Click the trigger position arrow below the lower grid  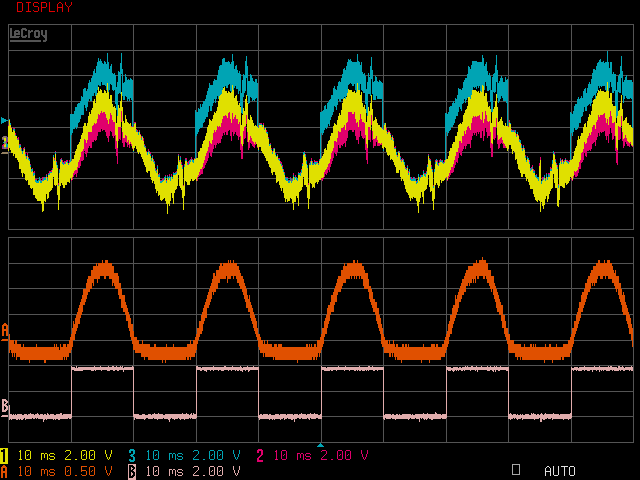point(320,443)
